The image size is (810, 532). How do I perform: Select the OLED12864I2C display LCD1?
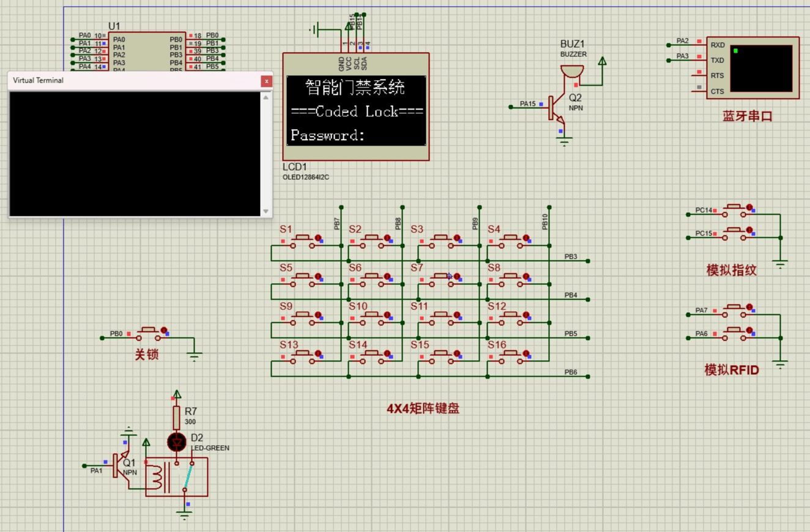(x=355, y=110)
